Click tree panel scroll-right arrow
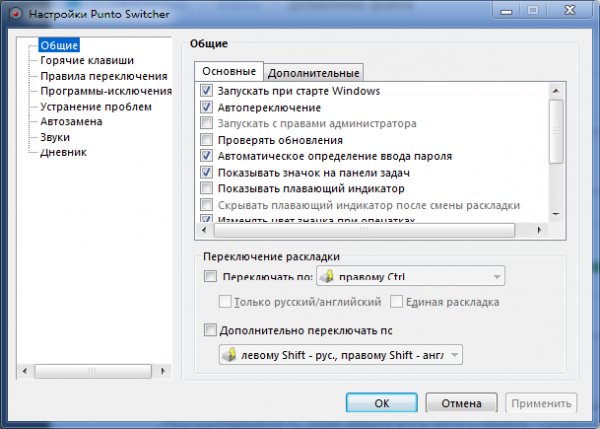 coord(163,371)
